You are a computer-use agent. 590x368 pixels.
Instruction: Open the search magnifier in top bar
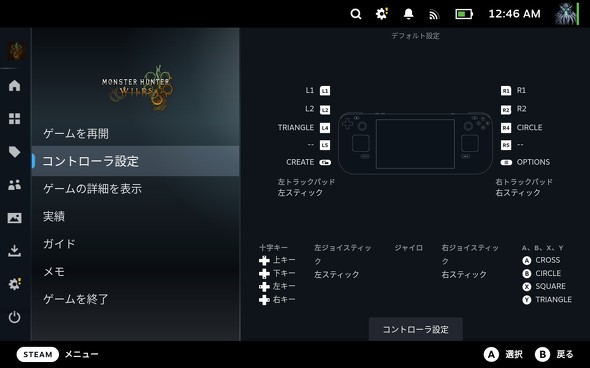tap(356, 14)
